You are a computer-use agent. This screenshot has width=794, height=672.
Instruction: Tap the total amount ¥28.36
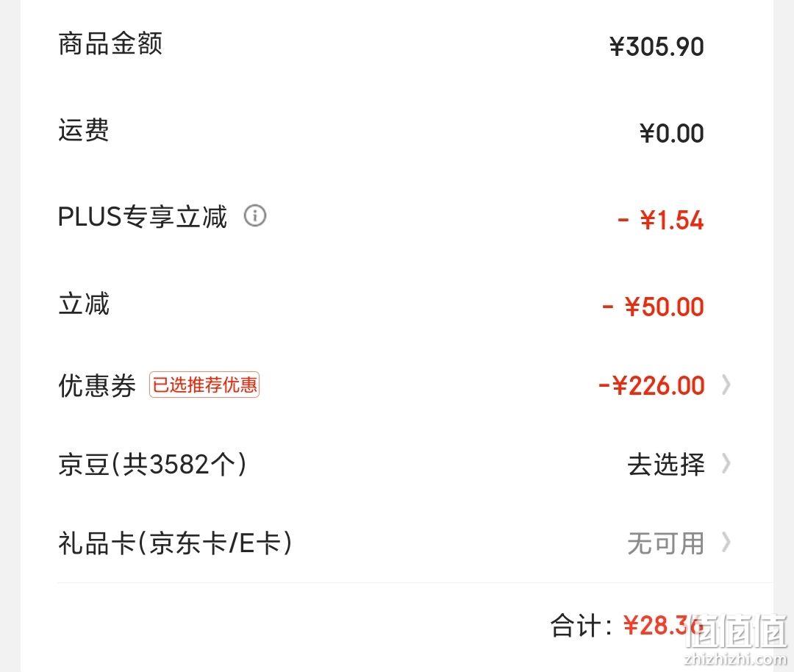664,626
